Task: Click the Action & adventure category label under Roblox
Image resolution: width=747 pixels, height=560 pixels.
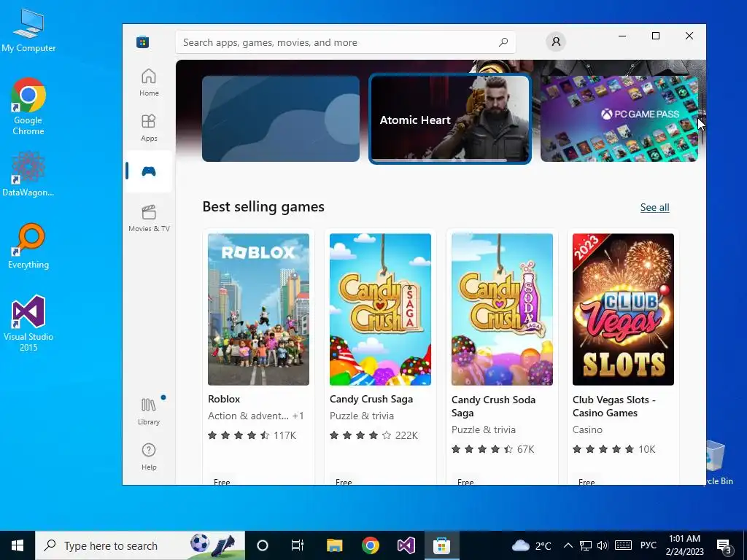Action: coord(249,416)
